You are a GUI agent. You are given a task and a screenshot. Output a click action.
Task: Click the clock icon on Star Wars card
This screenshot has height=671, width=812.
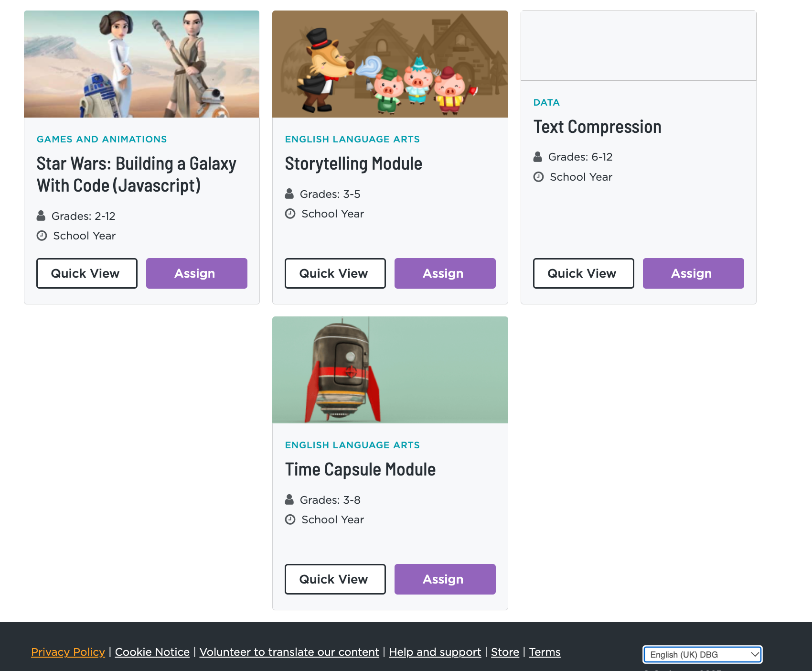click(x=42, y=236)
